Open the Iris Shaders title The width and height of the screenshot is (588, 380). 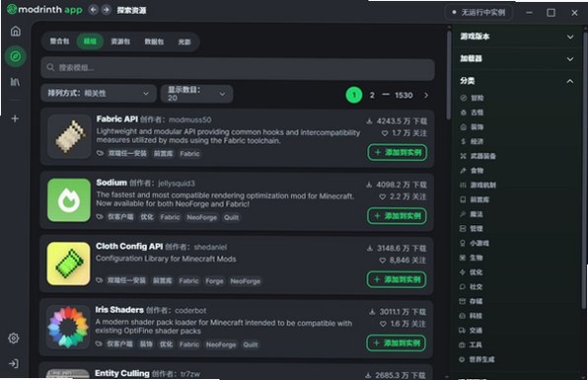[x=119, y=310]
